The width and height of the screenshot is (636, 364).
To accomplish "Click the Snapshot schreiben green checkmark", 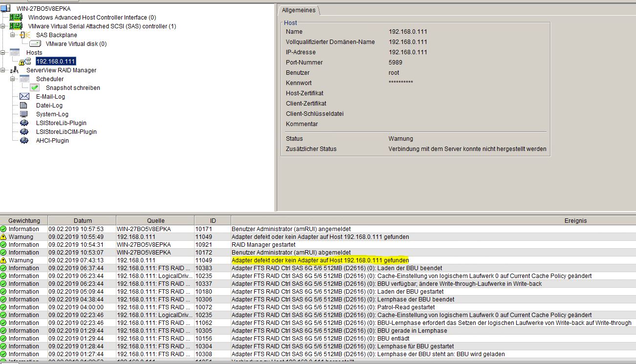I will 35,88.
